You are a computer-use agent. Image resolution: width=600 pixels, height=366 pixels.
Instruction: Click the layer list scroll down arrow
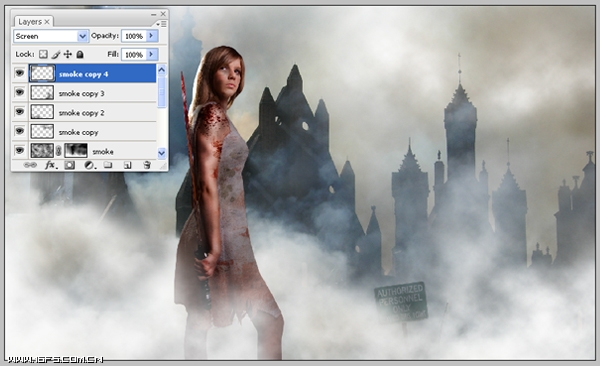[161, 153]
